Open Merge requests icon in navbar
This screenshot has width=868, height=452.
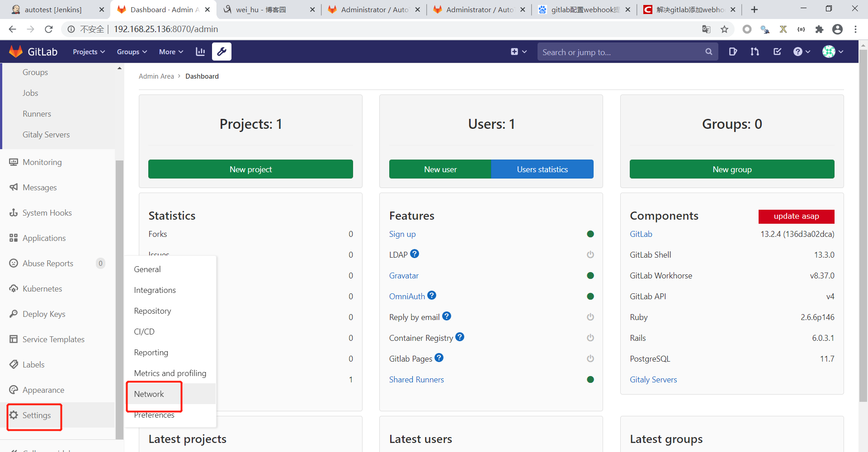coord(755,52)
